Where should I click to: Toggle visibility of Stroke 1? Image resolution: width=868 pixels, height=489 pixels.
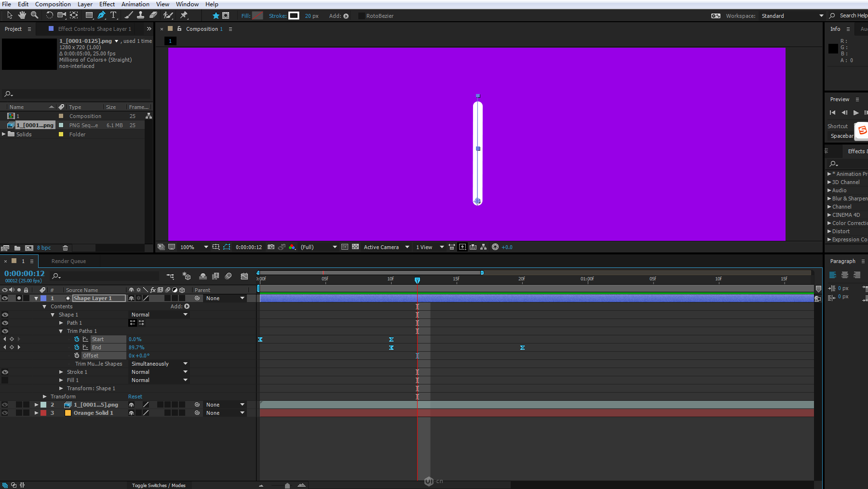[5, 372]
